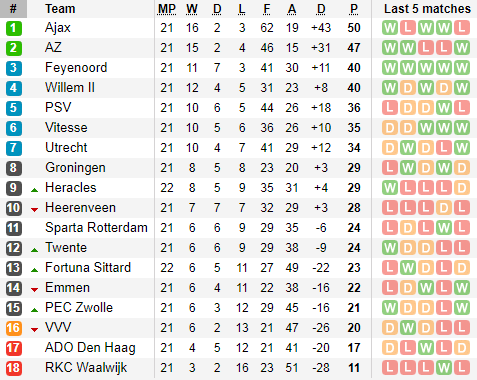Click the last L result badge in PSV's row

(462, 108)
